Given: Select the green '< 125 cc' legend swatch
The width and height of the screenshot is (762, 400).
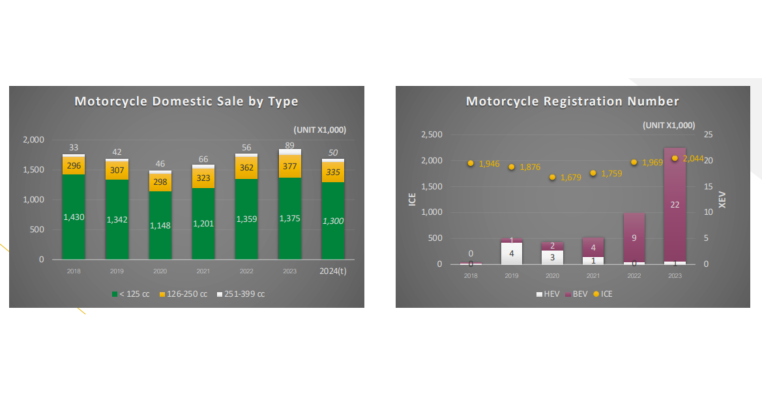Looking at the screenshot, I should (x=115, y=294).
